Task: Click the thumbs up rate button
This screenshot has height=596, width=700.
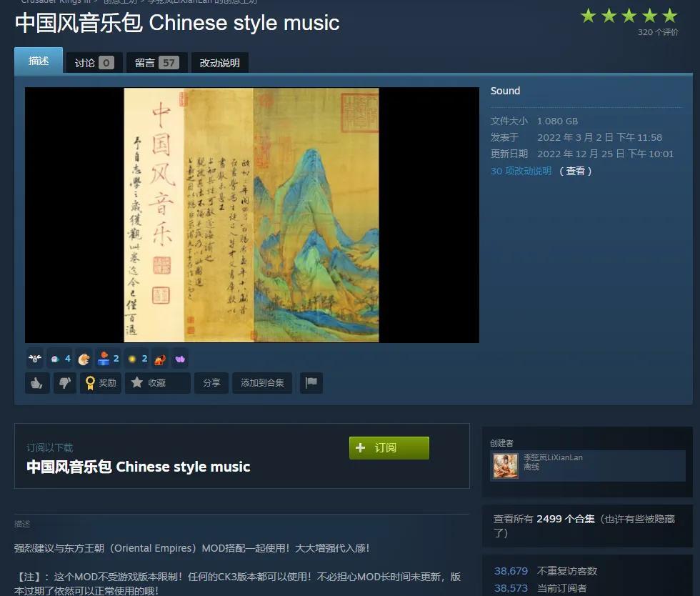Action: (37, 383)
